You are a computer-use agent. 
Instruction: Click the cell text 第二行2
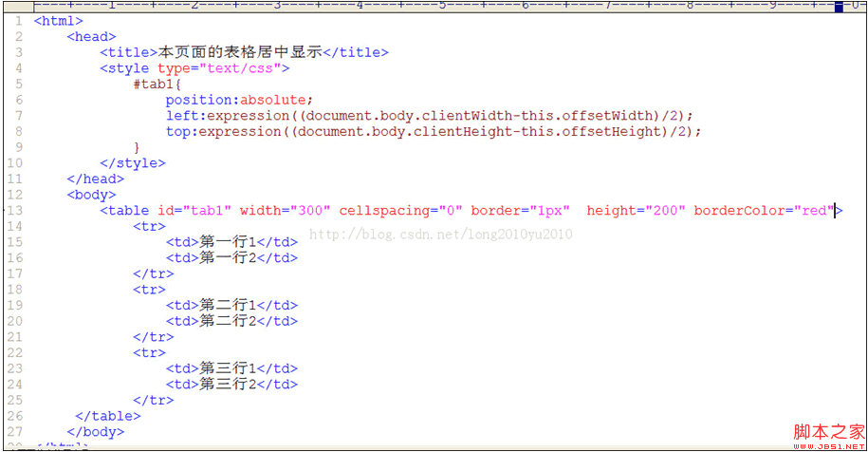click(x=228, y=321)
